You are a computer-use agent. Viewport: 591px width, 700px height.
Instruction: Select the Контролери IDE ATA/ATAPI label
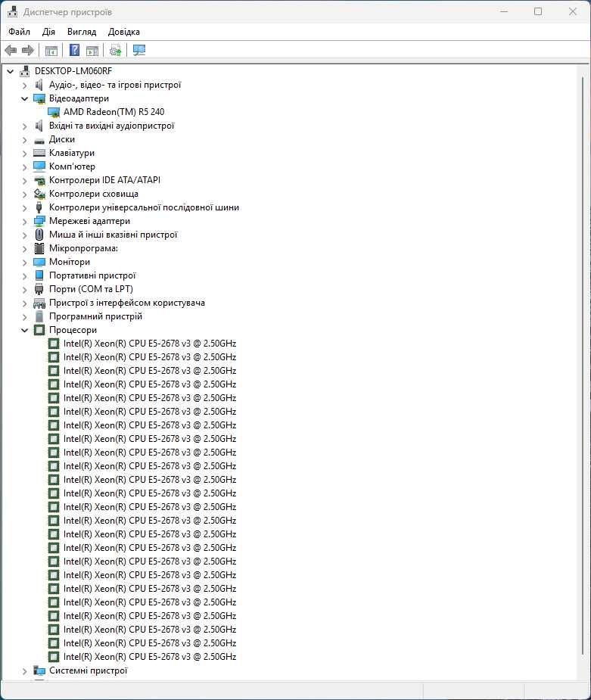(104, 180)
